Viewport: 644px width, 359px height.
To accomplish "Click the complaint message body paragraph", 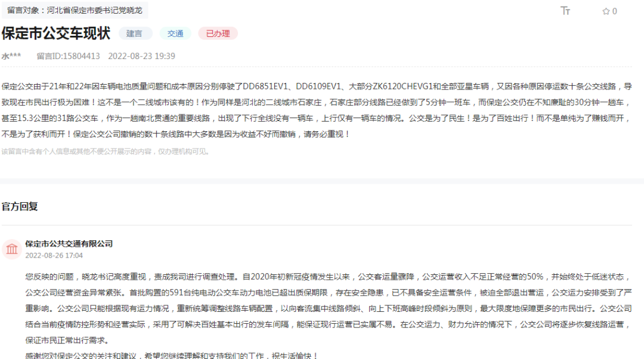I will 317,110.
